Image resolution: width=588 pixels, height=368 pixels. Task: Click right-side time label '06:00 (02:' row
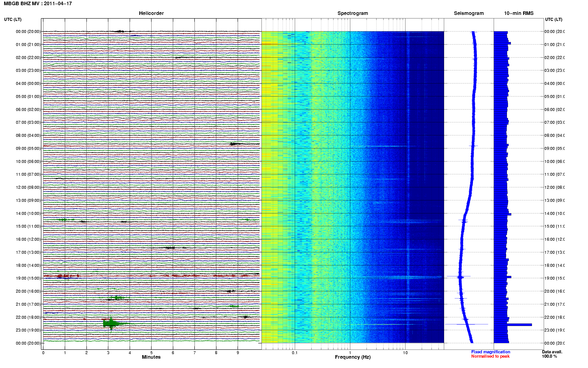(554, 109)
